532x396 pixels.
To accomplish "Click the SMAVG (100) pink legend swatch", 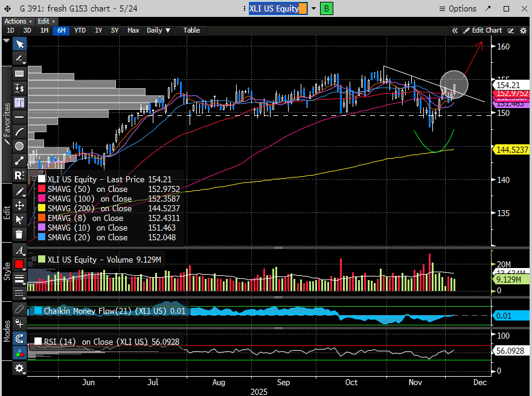I will [x=42, y=199].
